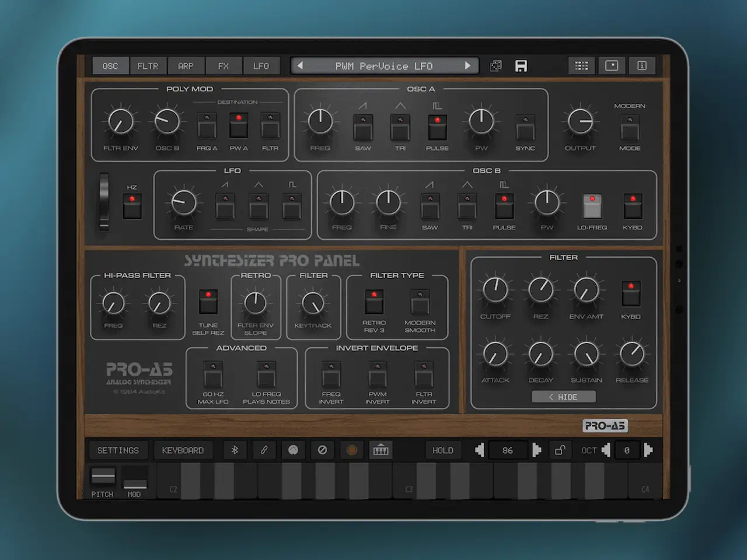Toggle Poly Mod FRQ A destination switch
Image resolution: width=747 pixels, height=560 pixels.
pyautogui.click(x=207, y=125)
